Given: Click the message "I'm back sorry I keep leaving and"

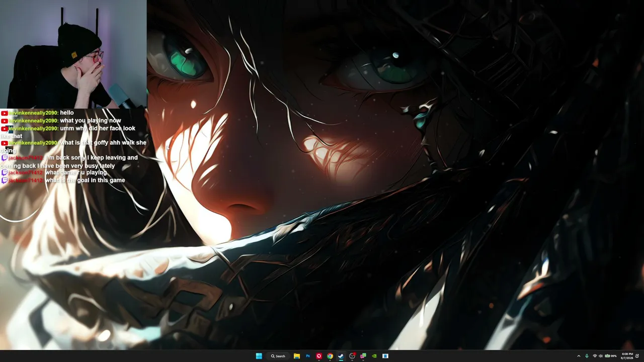Looking at the screenshot, I should tap(93, 157).
